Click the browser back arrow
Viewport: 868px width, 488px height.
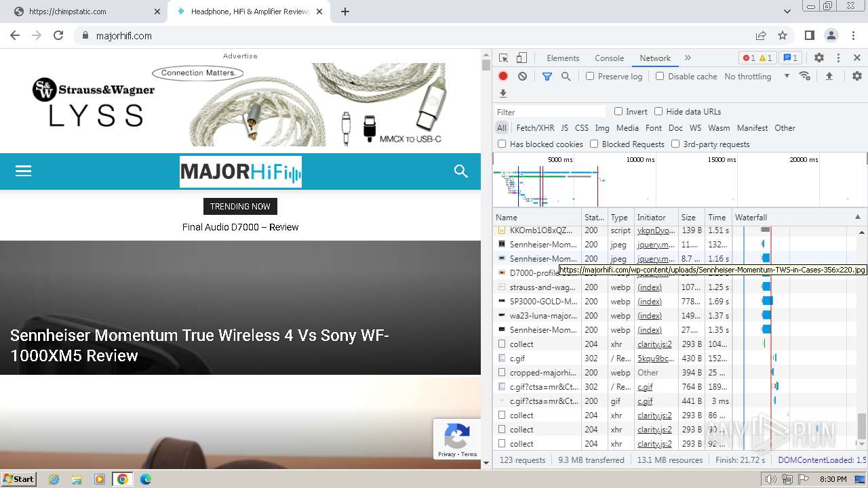(15, 35)
